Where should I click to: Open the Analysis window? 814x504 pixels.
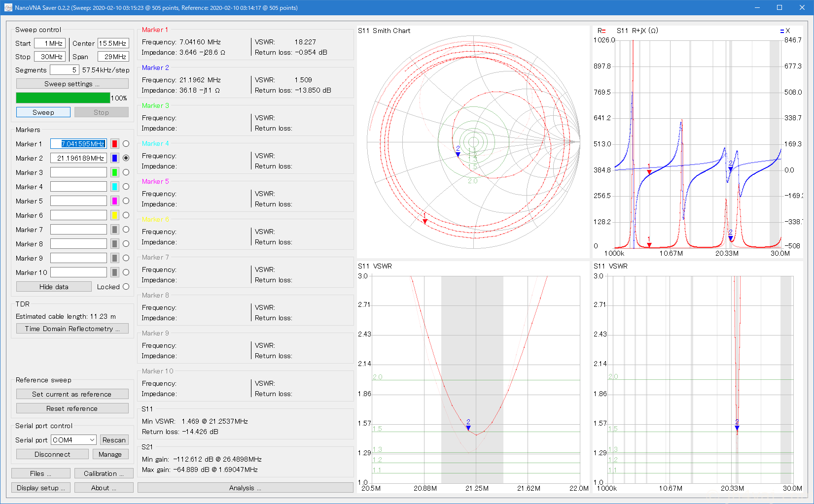246,488
